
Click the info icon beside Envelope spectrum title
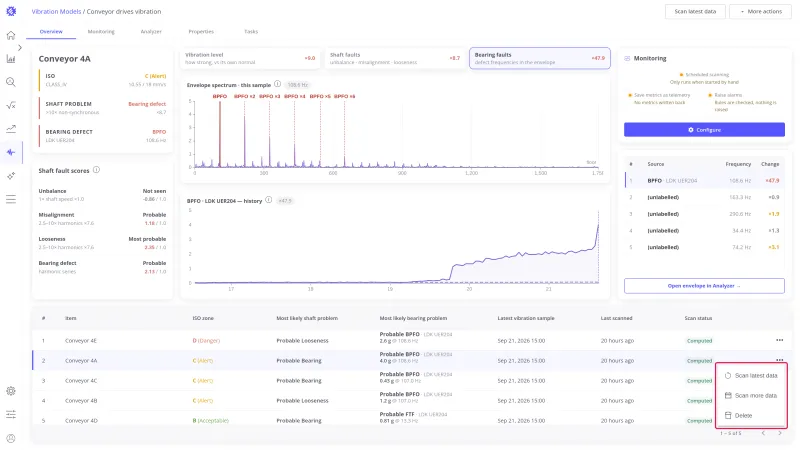coord(278,84)
